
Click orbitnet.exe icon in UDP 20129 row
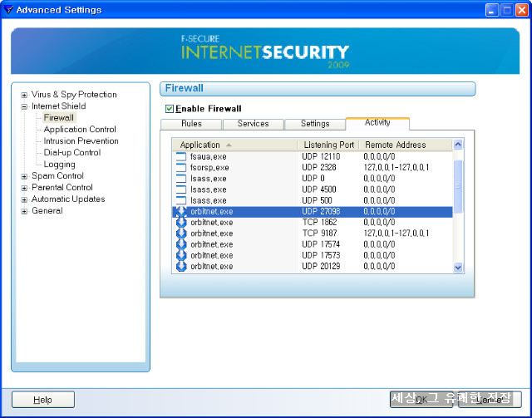coord(181,266)
